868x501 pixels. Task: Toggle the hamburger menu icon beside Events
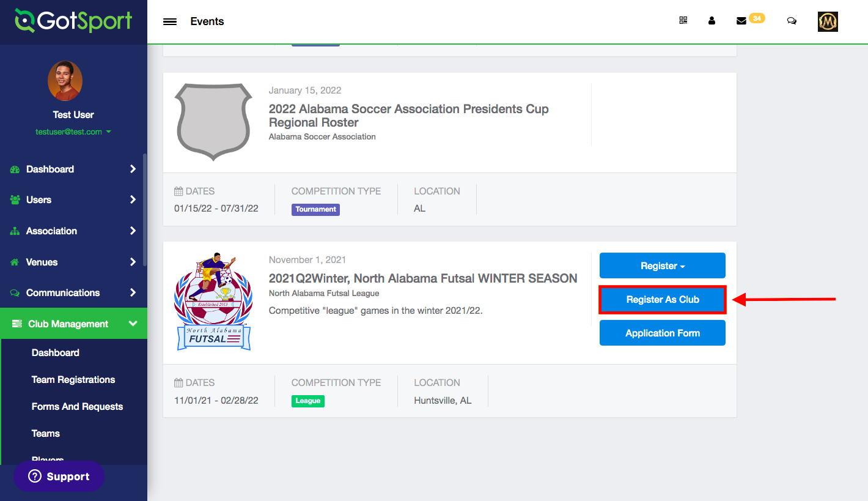tap(170, 21)
